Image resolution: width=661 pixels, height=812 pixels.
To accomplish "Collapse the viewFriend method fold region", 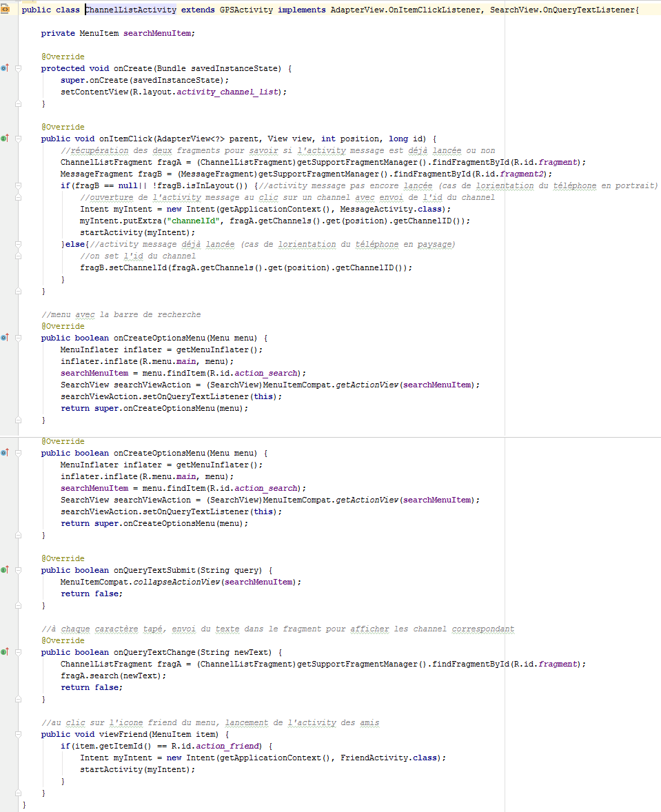I will tap(18, 734).
